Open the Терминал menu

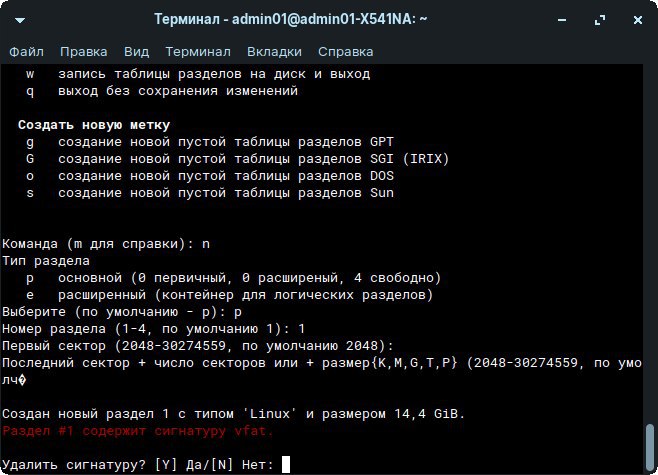(198, 52)
